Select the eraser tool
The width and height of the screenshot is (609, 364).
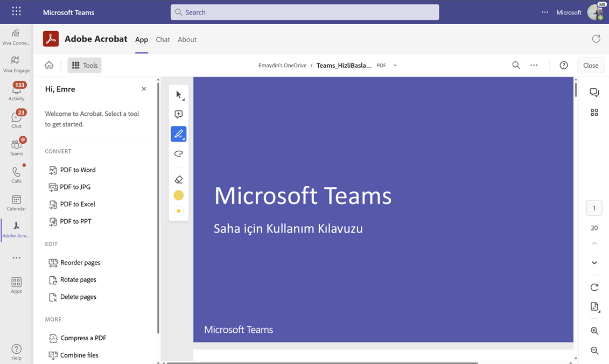179,180
